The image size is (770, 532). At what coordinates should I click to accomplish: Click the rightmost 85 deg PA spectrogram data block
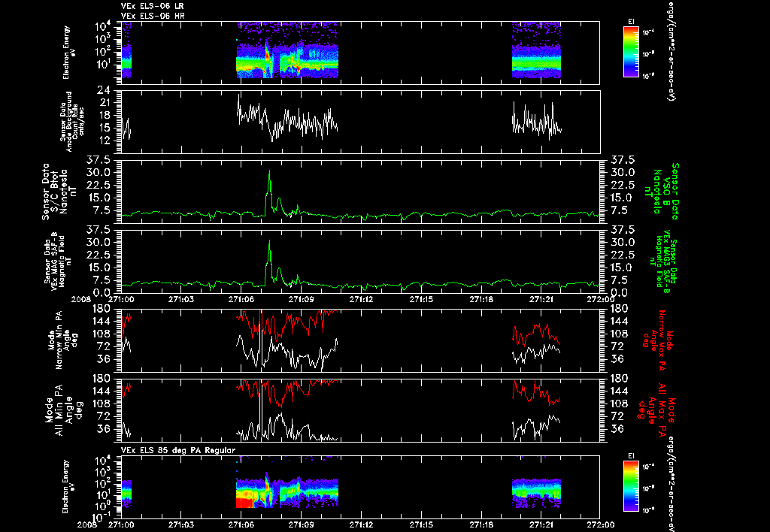536,493
